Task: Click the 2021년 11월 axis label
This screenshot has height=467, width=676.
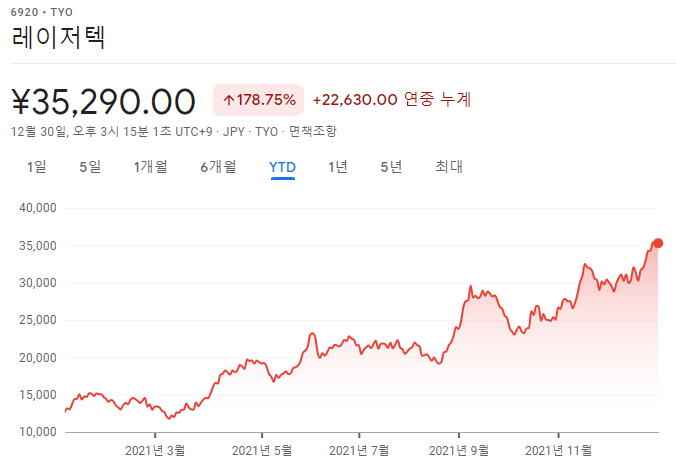Action: pos(558,451)
